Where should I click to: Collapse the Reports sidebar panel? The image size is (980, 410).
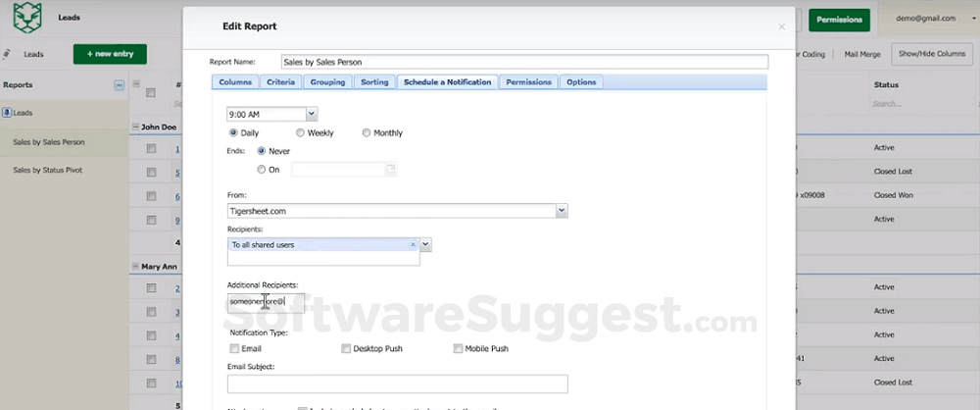pyautogui.click(x=119, y=85)
